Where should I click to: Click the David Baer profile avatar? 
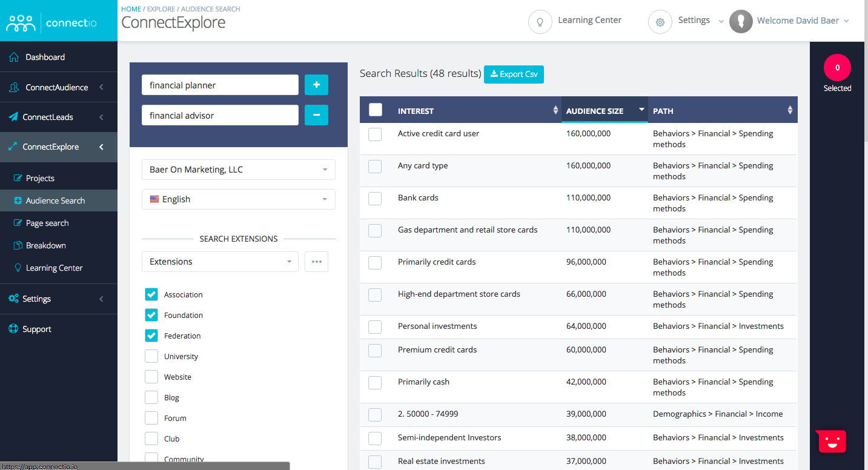[741, 21]
